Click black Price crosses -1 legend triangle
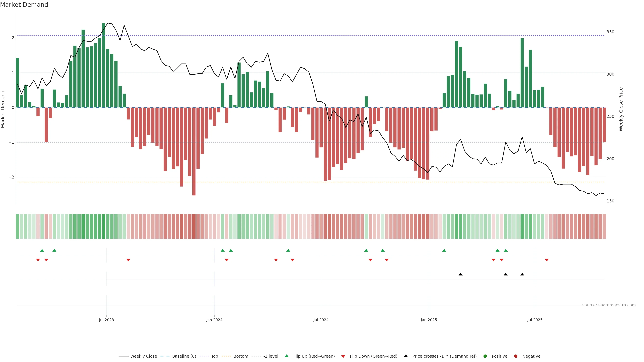 [x=406, y=356]
